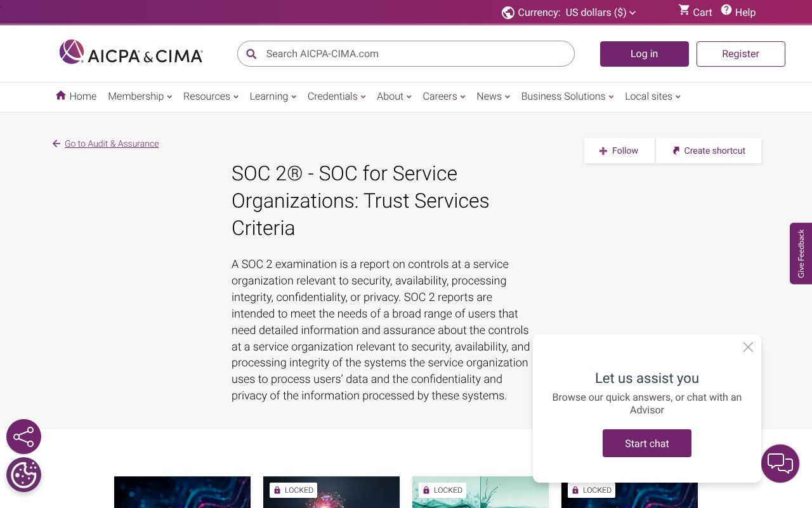Image resolution: width=812 pixels, height=508 pixels.
Task: Click the AICPA & CIMA logo
Action: pos(130,52)
